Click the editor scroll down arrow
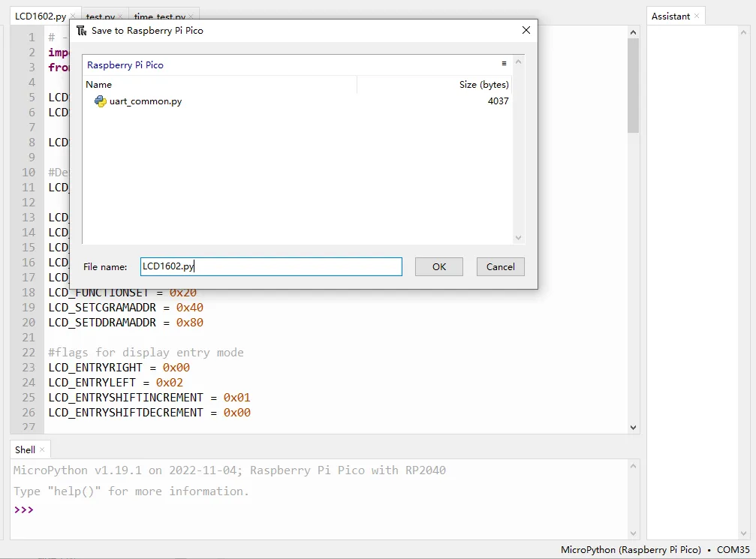This screenshot has width=756, height=559. point(633,428)
